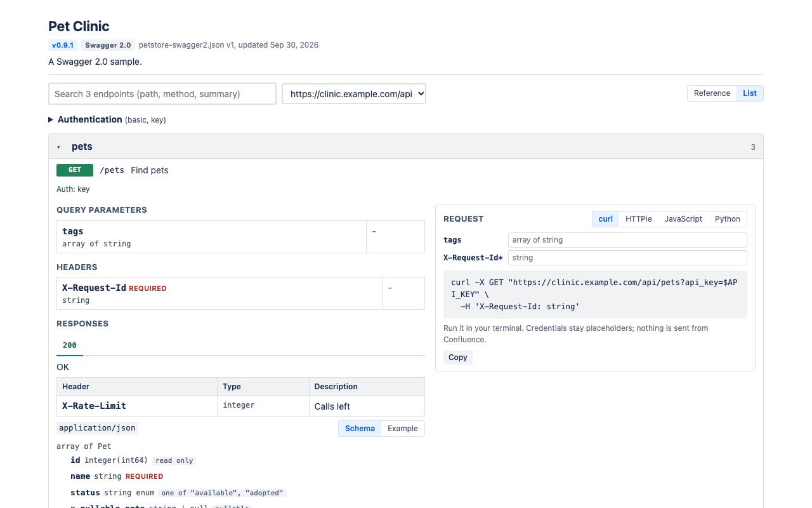Show the Schema view of the response
The image size is (812, 508).
coord(360,429)
